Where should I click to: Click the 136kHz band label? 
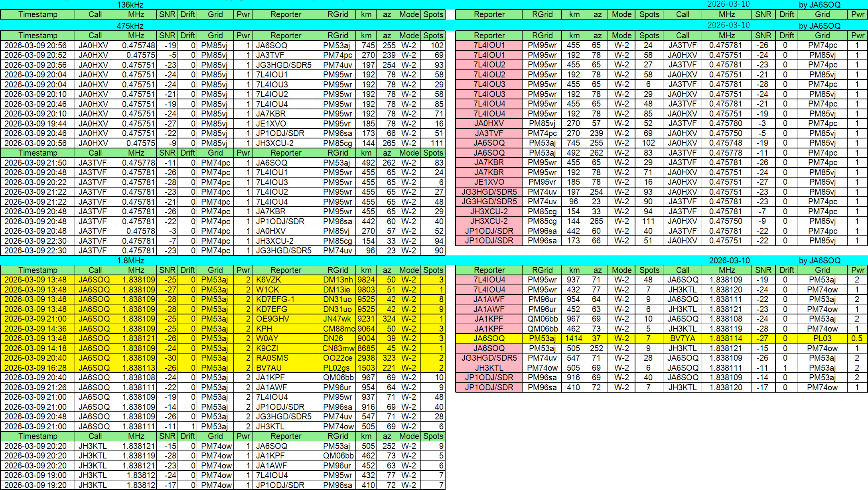click(130, 5)
